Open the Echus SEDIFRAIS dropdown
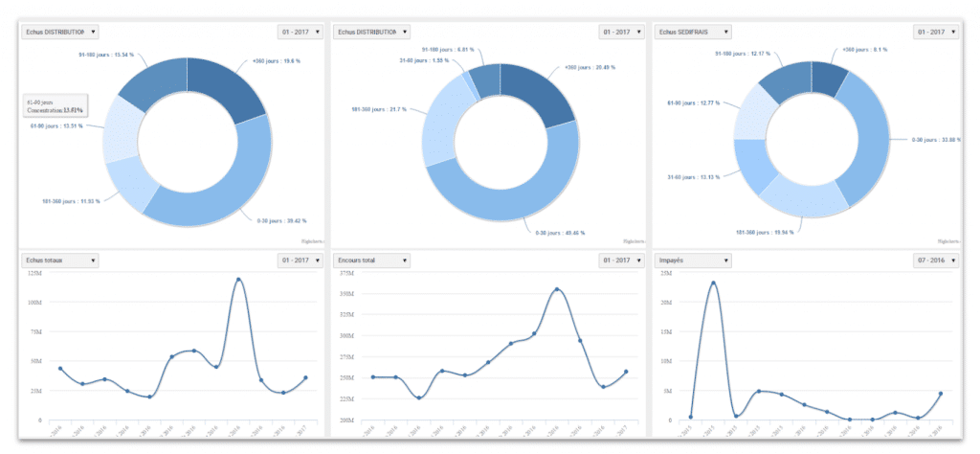Viewport: 980px width, 454px height. click(693, 32)
